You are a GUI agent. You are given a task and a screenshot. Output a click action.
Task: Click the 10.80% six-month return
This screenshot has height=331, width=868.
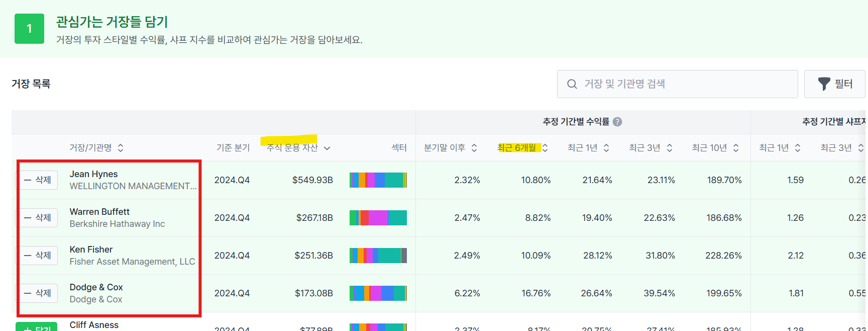[x=535, y=180]
